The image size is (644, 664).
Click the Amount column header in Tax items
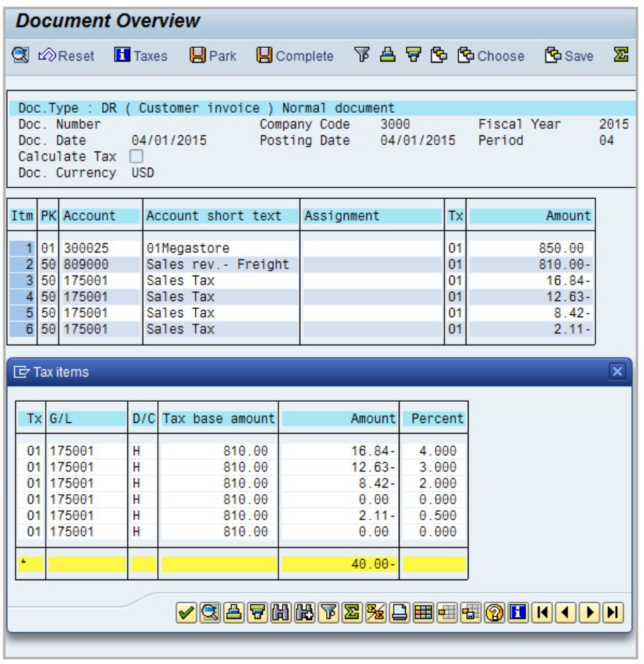339,419
